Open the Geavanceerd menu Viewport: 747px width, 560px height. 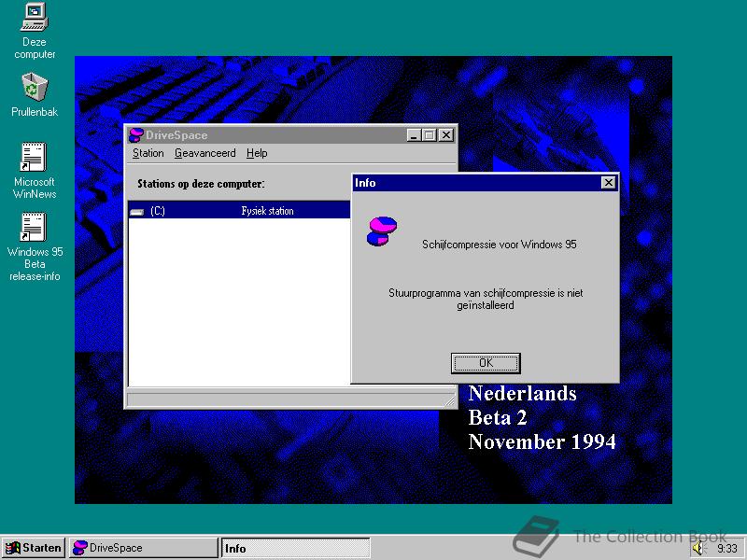204,153
